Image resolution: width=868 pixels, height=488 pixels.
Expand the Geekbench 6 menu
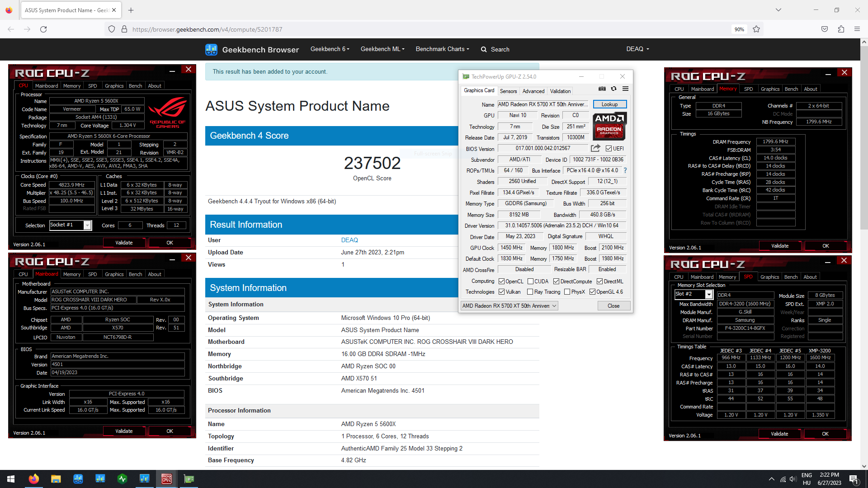click(330, 49)
